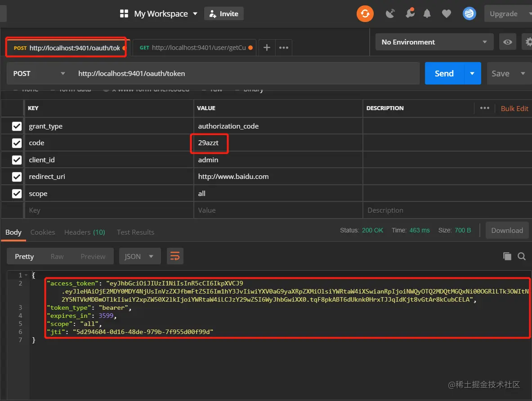Click the 463 ms time value
Viewport: 532px width, 401px height.
click(x=420, y=230)
